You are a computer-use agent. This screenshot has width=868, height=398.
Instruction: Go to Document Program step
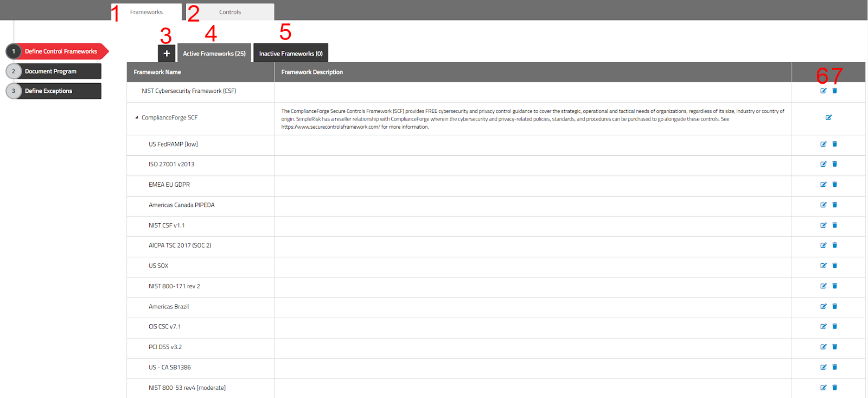coord(54,71)
